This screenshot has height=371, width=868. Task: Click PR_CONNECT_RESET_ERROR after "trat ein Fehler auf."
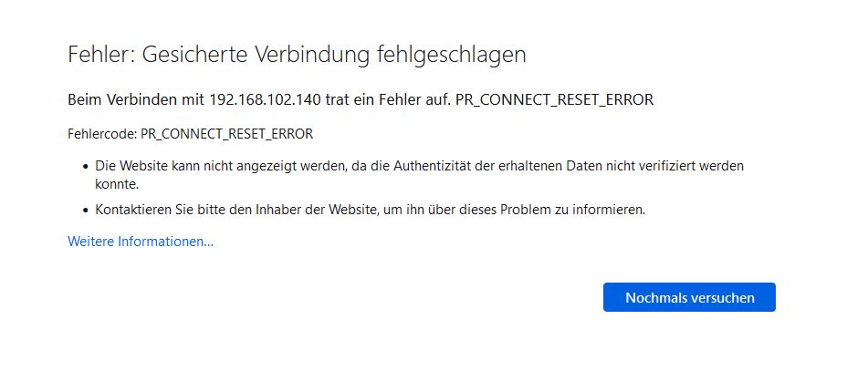tap(554, 99)
